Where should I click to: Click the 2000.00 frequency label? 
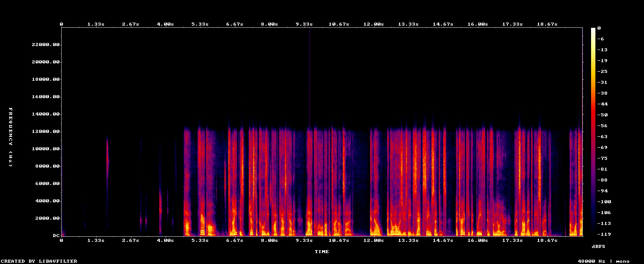pyautogui.click(x=47, y=218)
